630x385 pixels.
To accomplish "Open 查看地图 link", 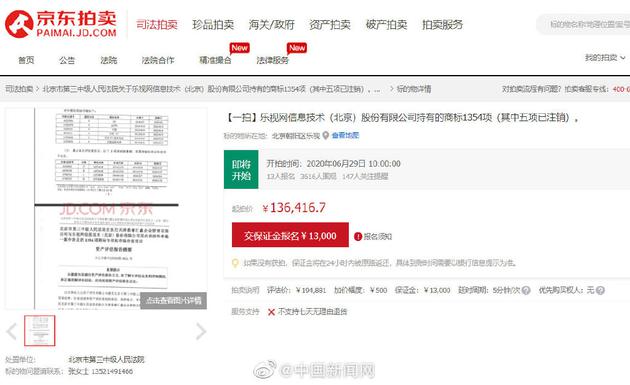I will click(345, 135).
